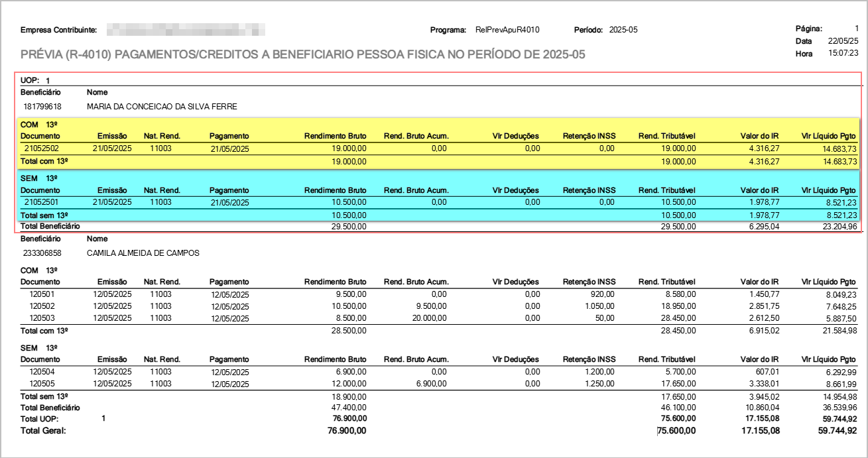
Task: Click the "Total sem 13º" label in the cyan section
Action: click(x=46, y=215)
